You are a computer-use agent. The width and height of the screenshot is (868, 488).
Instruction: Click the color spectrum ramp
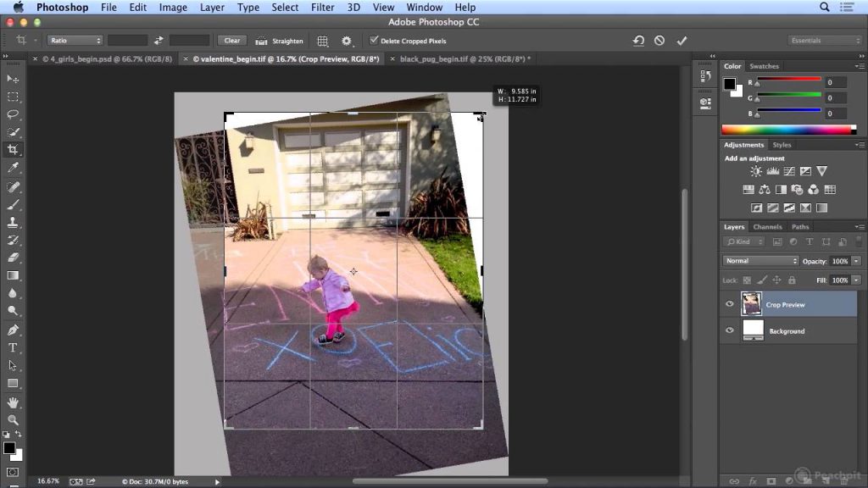click(x=789, y=130)
